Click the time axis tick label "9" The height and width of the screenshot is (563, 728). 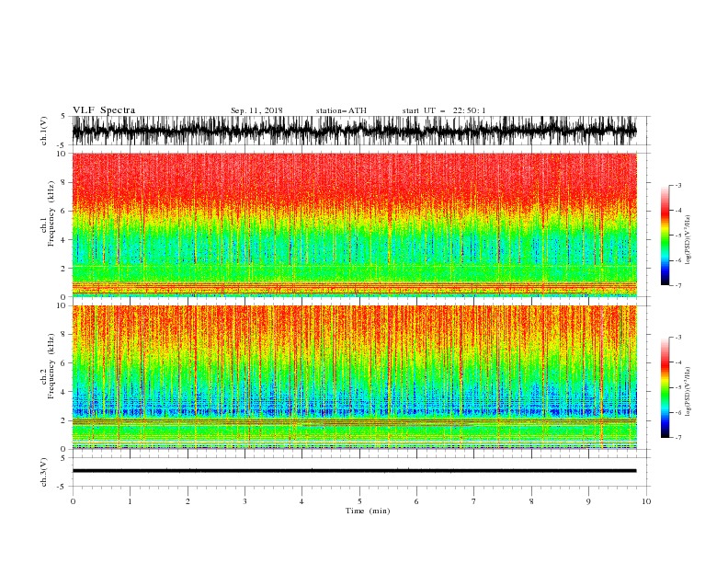click(x=588, y=501)
